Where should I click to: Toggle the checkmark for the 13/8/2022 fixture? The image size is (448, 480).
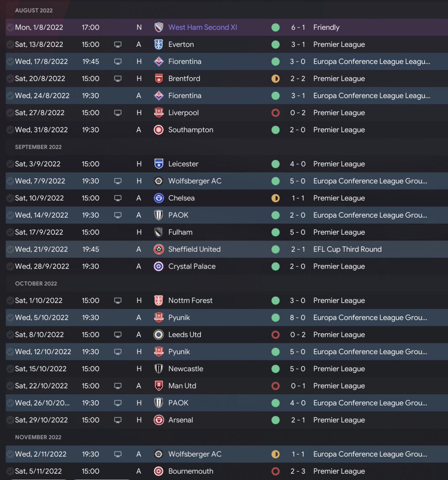point(10,44)
